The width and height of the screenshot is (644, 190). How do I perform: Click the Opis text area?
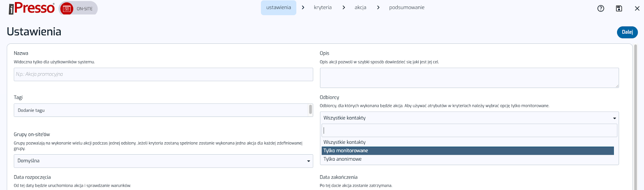pyautogui.click(x=469, y=78)
